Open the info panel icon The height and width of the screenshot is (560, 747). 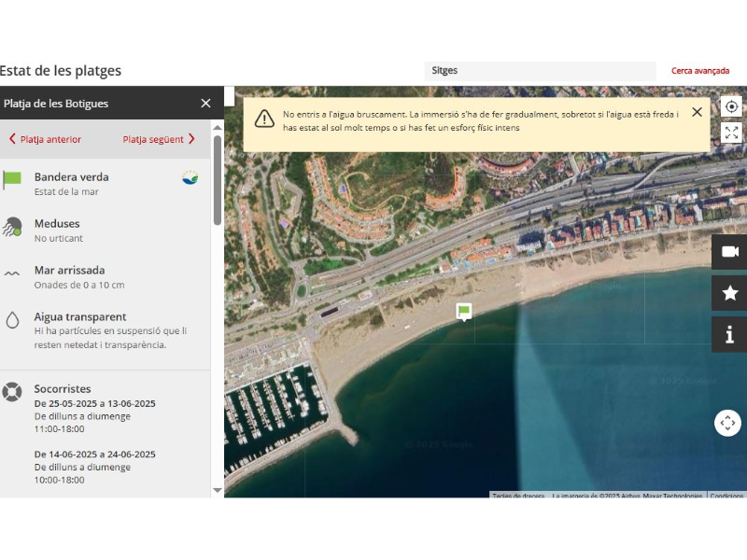tap(729, 334)
